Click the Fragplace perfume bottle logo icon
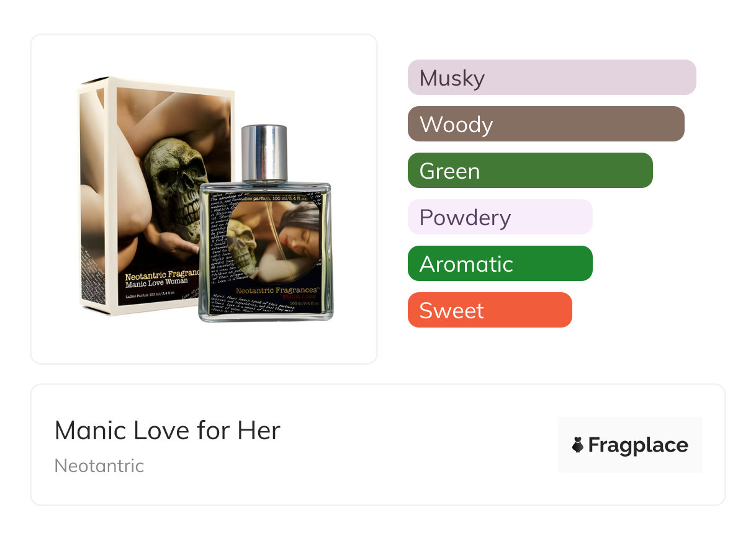 pyautogui.click(x=578, y=445)
